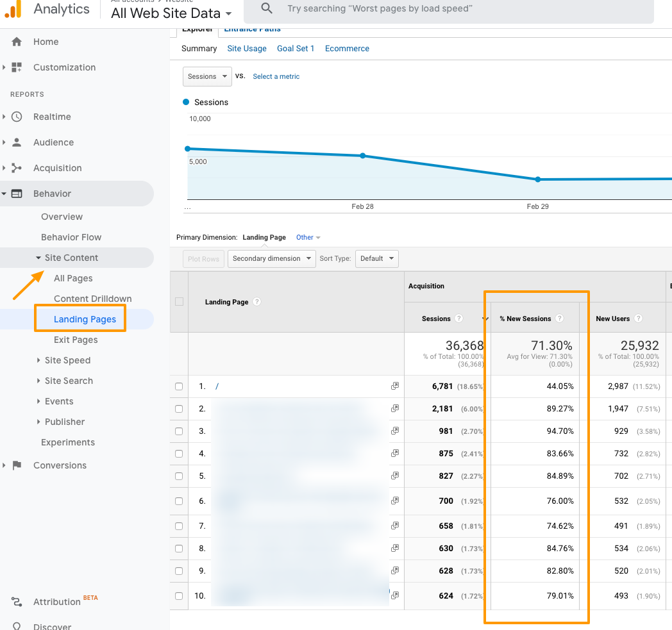
Task: Click help icon next to New Users column
Action: tap(638, 319)
